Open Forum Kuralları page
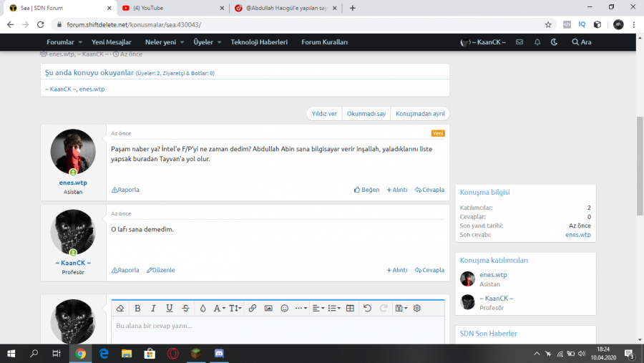The width and height of the screenshot is (644, 363). [324, 42]
